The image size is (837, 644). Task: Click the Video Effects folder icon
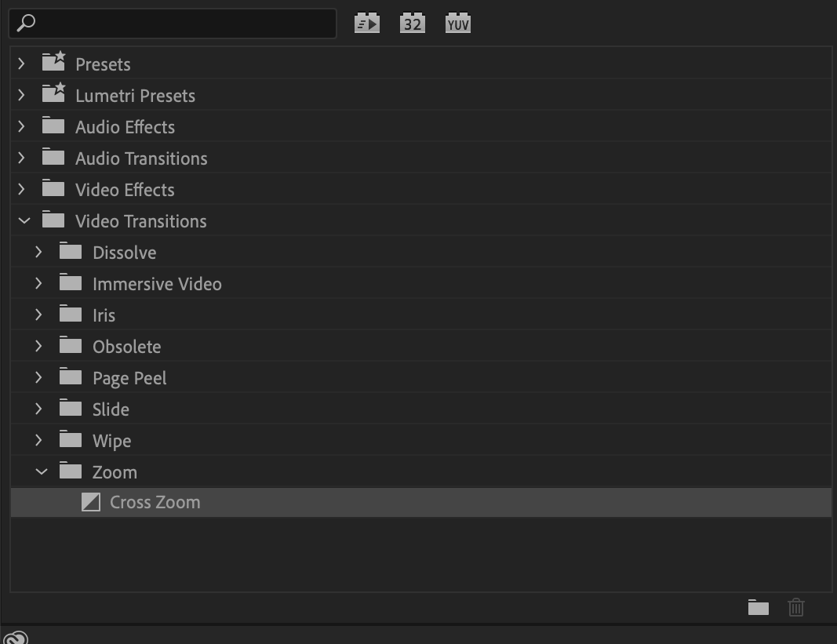pos(53,188)
